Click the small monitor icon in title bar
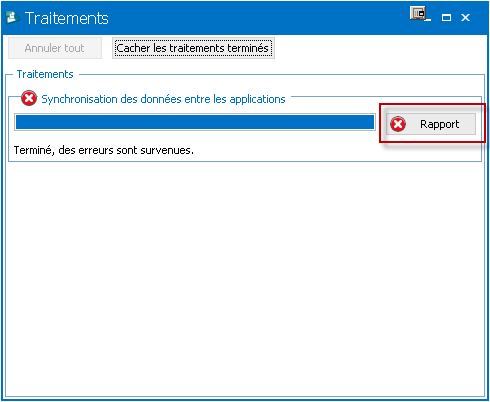490x402 pixels. (418, 13)
